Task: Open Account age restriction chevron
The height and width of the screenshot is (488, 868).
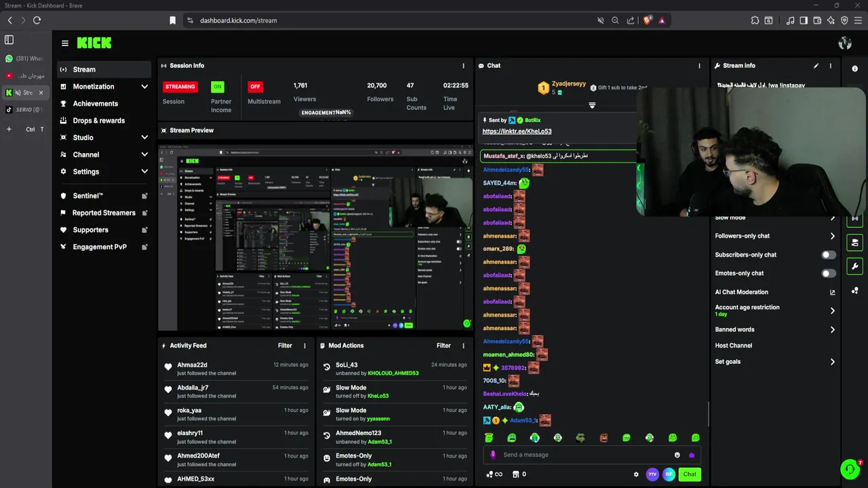Action: [x=832, y=310]
